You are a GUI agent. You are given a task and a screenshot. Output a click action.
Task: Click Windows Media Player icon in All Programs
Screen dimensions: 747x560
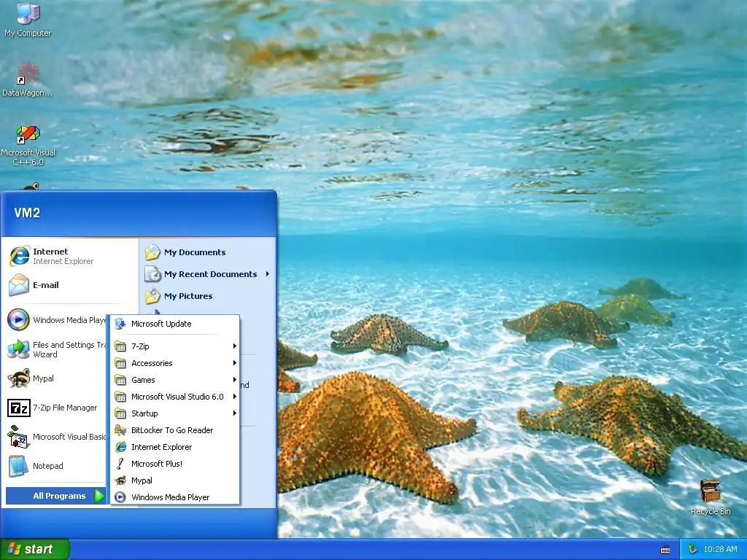click(120, 497)
